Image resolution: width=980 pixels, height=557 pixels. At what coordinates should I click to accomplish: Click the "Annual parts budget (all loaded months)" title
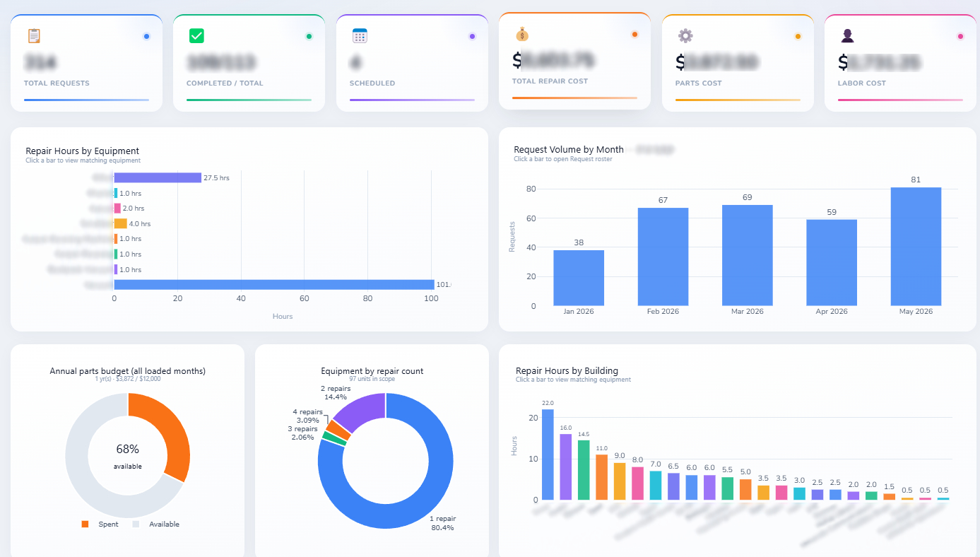pos(128,370)
